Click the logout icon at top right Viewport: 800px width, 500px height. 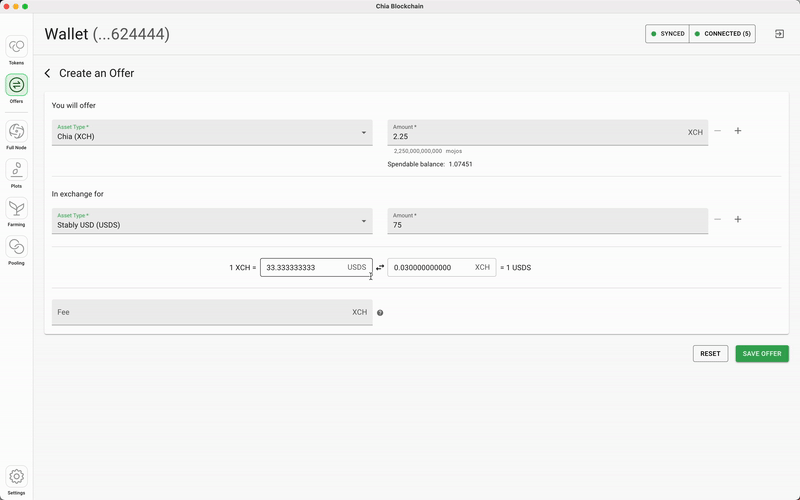tap(779, 34)
